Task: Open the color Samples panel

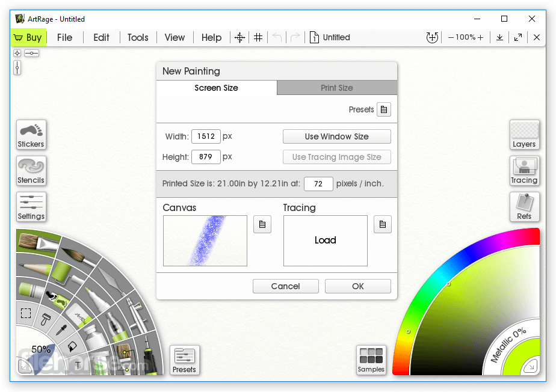Action: pyautogui.click(x=371, y=360)
